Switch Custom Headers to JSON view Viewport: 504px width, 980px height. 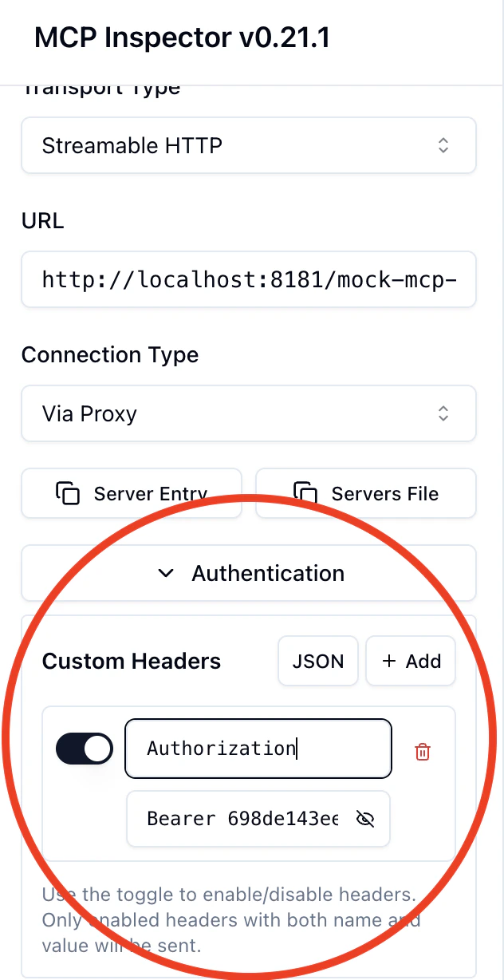coord(318,661)
